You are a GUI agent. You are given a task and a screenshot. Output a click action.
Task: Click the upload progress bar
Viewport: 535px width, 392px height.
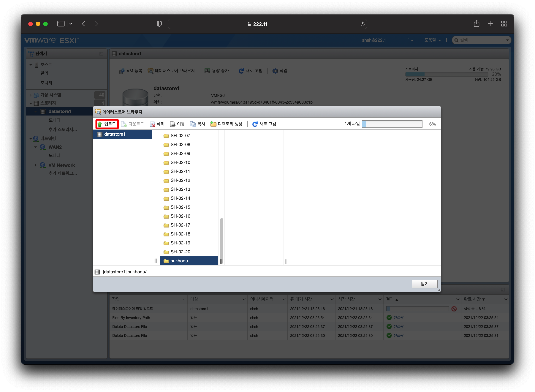coord(392,124)
